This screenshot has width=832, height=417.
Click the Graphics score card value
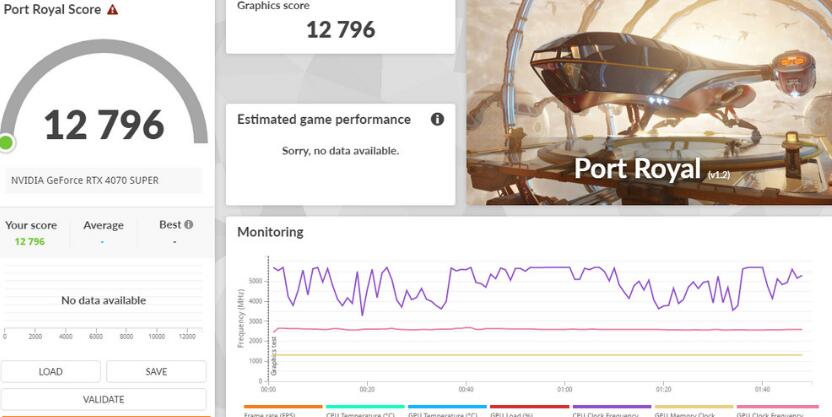point(340,29)
